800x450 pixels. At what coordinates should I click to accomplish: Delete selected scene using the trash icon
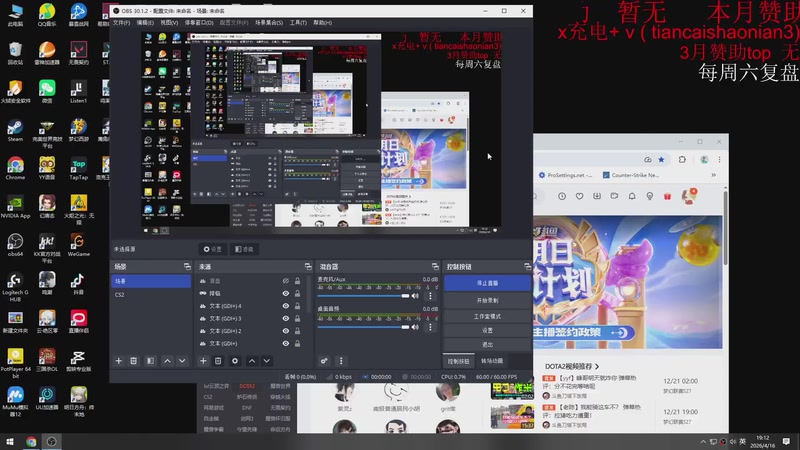134,361
